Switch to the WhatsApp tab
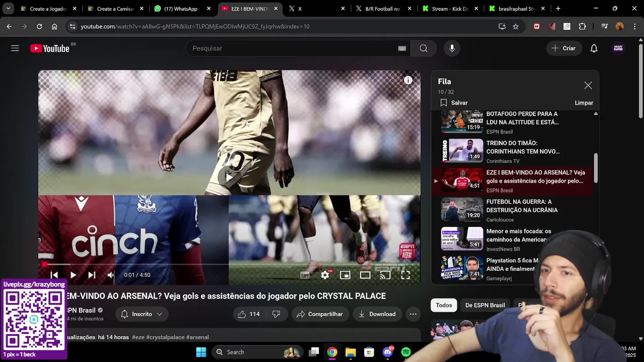Image resolution: width=644 pixels, height=362 pixels. (182, 9)
